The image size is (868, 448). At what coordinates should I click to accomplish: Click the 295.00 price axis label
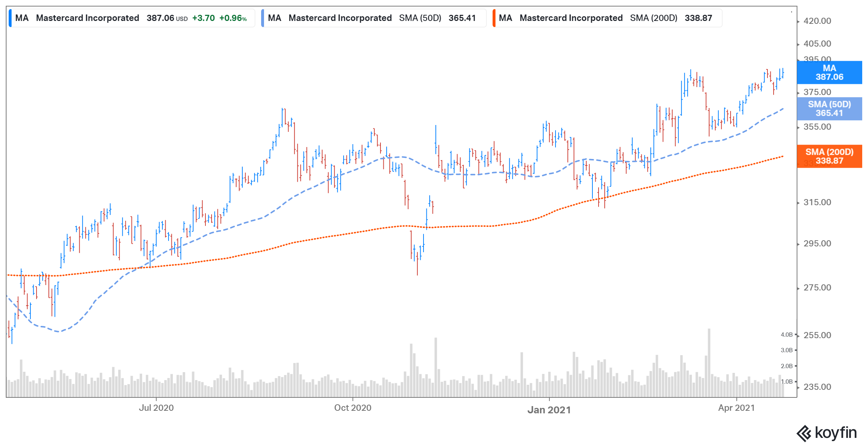pos(817,244)
